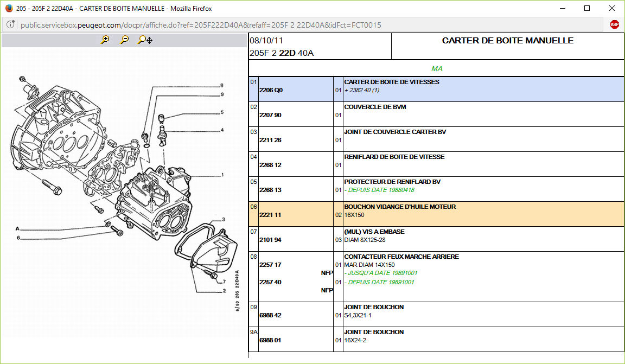Click the zoom out magnifier icon
Screen dimensions: 625x364
(124, 40)
